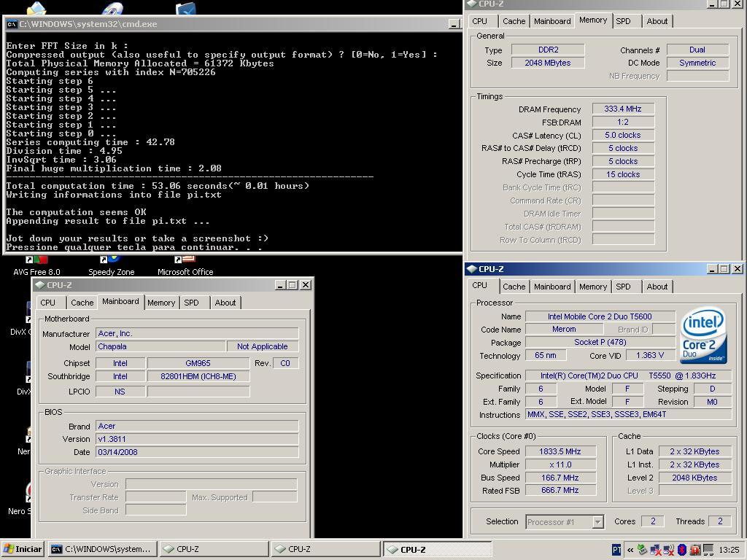
Task: Click the Code Name value Merom
Action: [564, 330]
